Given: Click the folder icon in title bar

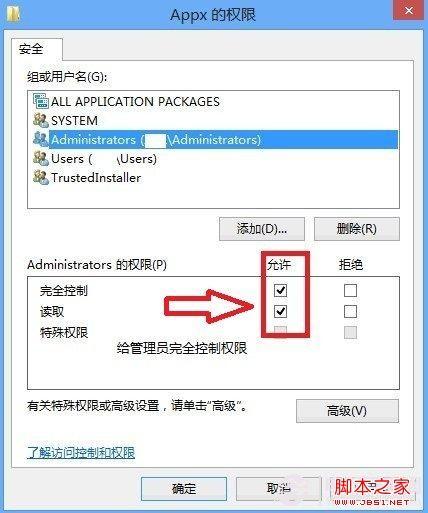Looking at the screenshot, I should (13, 14).
